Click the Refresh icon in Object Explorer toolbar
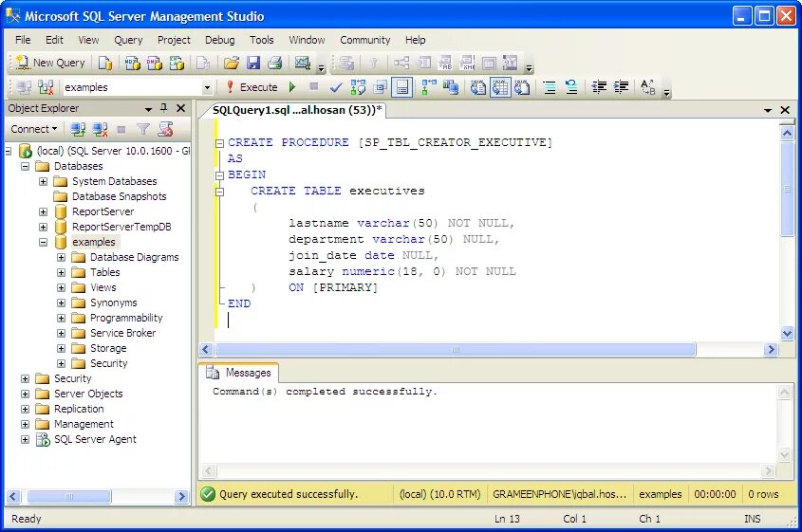Screen dimensions: 802x532 [x=165, y=129]
